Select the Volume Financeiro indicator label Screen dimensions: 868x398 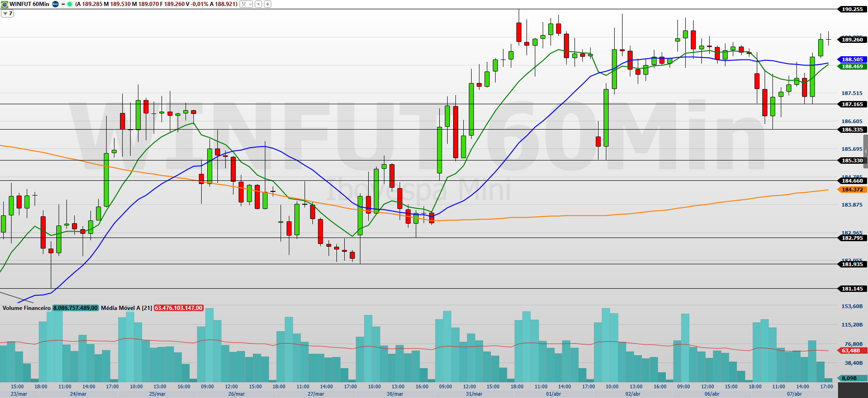26,308
